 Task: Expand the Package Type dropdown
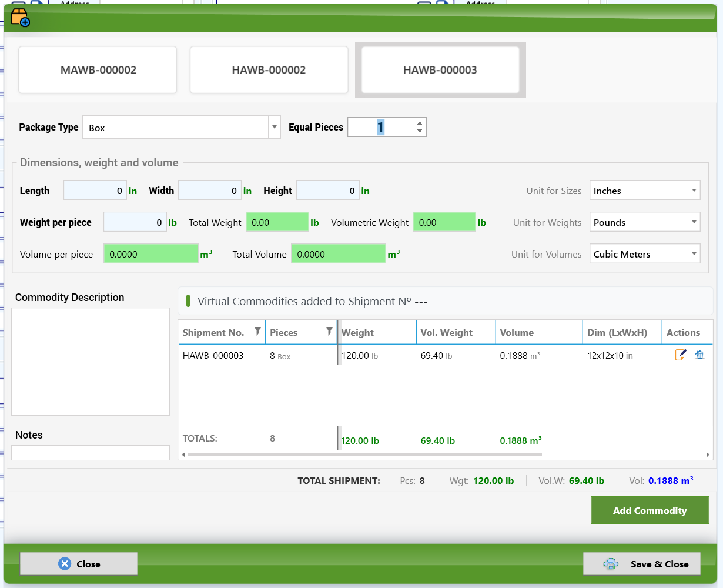(274, 127)
